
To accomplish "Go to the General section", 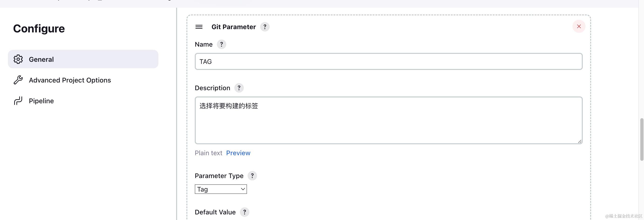I will tap(83, 59).
